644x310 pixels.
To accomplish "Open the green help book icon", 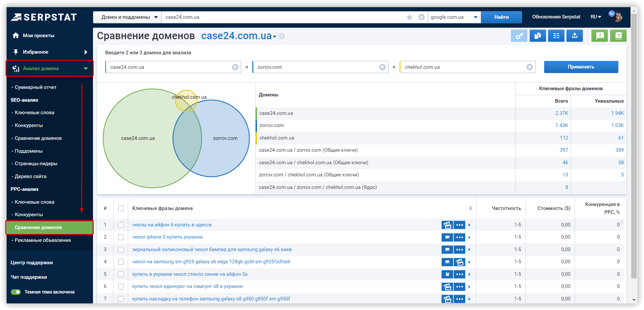I will (618, 36).
